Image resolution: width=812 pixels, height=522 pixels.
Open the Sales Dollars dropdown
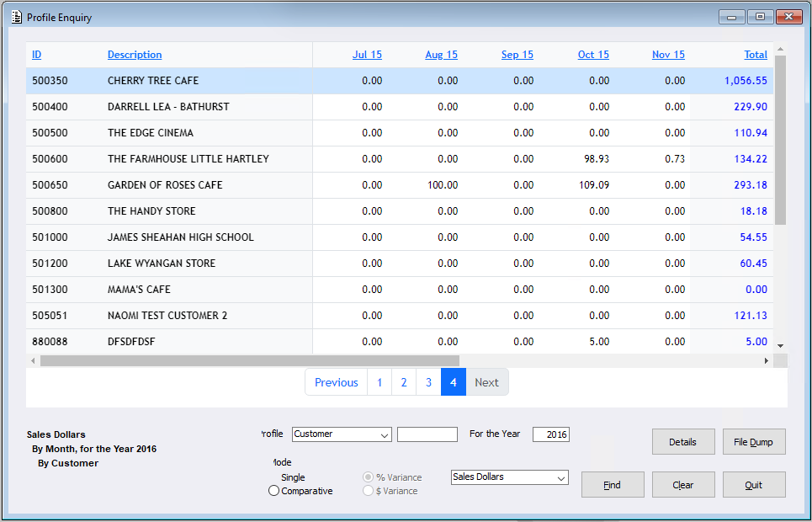click(x=510, y=477)
